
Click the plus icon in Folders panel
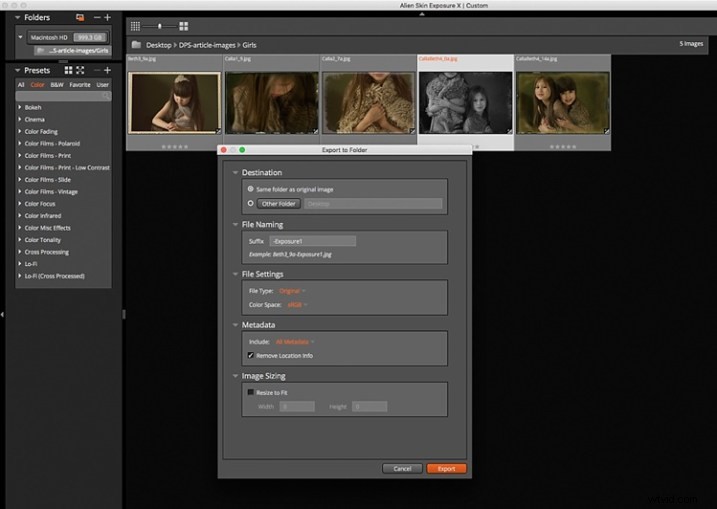click(108, 17)
